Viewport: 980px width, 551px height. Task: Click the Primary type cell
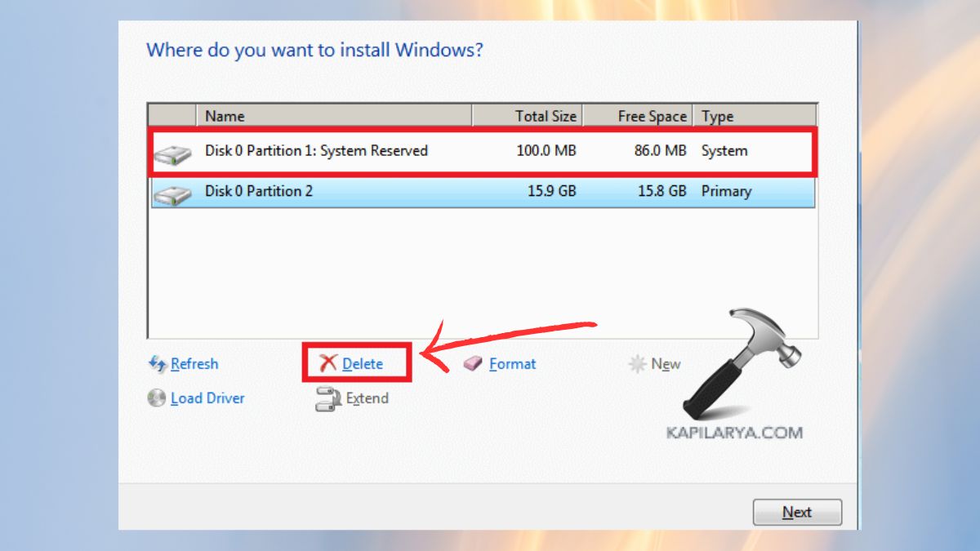coord(726,191)
